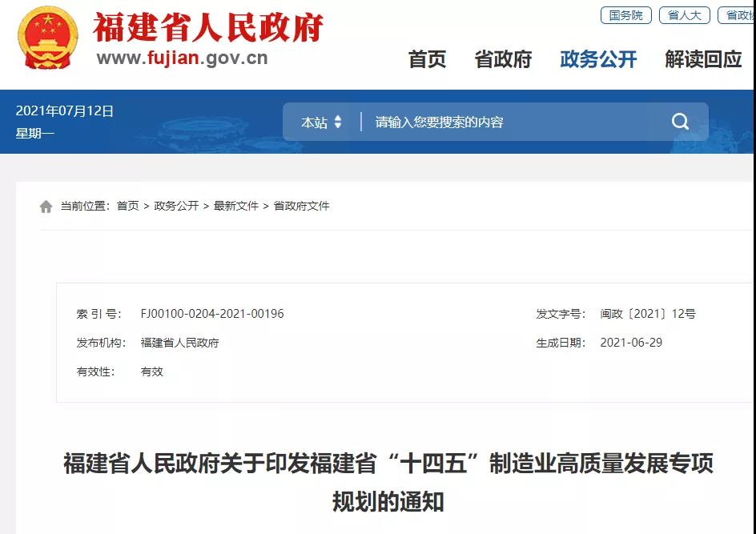
Task: Click inside the search input field
Action: (481, 121)
